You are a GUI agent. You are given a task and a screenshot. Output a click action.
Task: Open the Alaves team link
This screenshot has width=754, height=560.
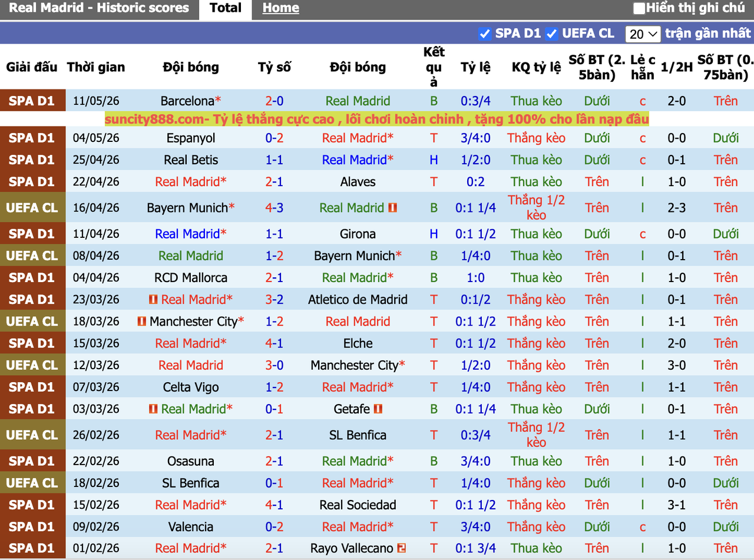click(358, 182)
